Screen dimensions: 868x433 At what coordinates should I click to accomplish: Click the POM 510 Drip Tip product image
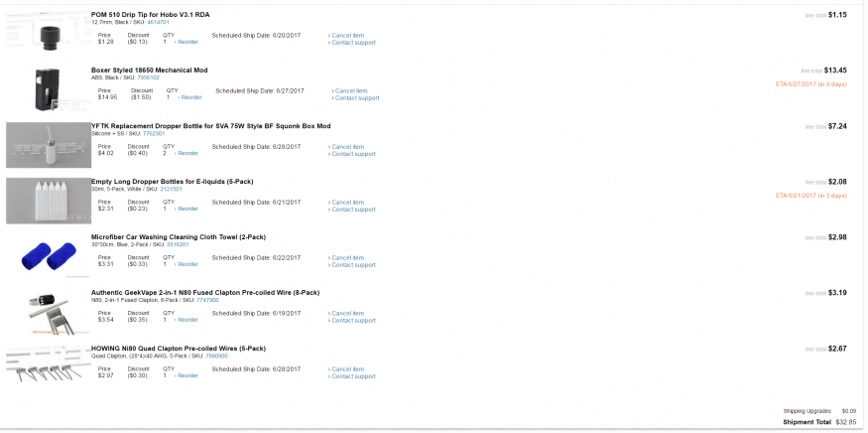(x=48, y=33)
